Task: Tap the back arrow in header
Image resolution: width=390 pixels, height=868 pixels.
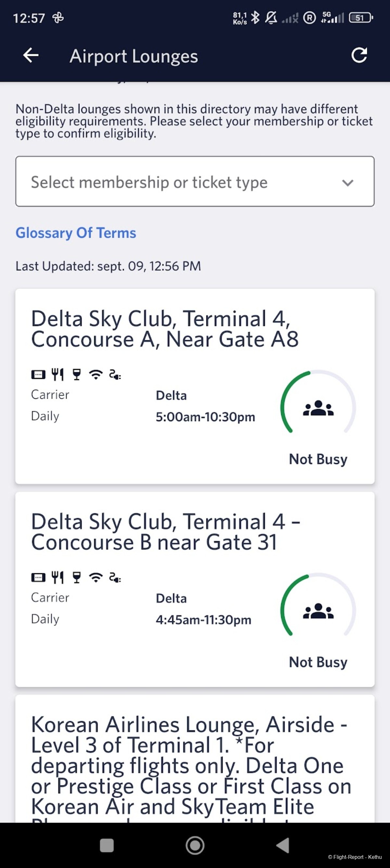Action: [31, 55]
